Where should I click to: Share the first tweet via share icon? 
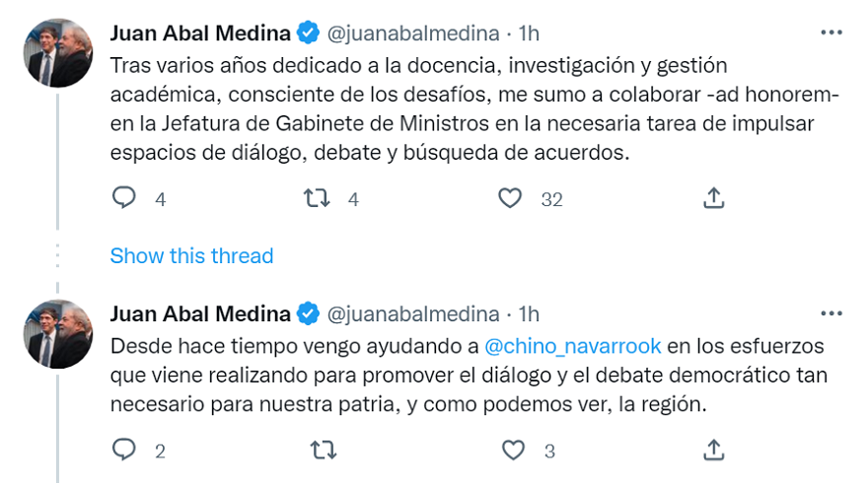pyautogui.click(x=713, y=199)
